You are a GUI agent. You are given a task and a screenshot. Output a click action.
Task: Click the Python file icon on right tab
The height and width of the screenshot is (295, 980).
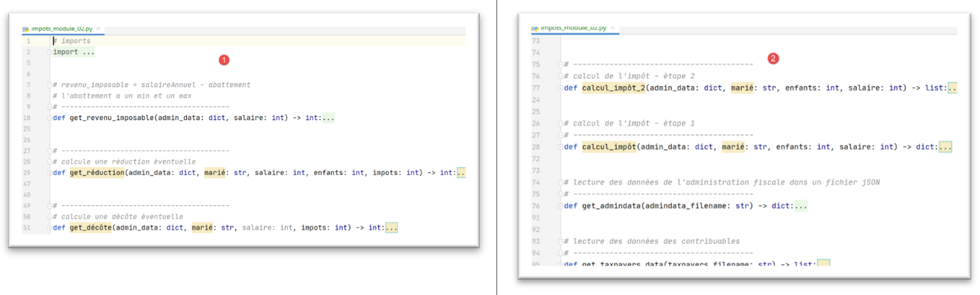pos(535,28)
